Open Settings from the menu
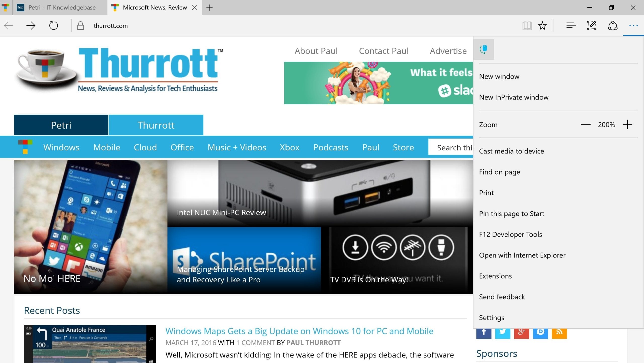 tap(492, 318)
